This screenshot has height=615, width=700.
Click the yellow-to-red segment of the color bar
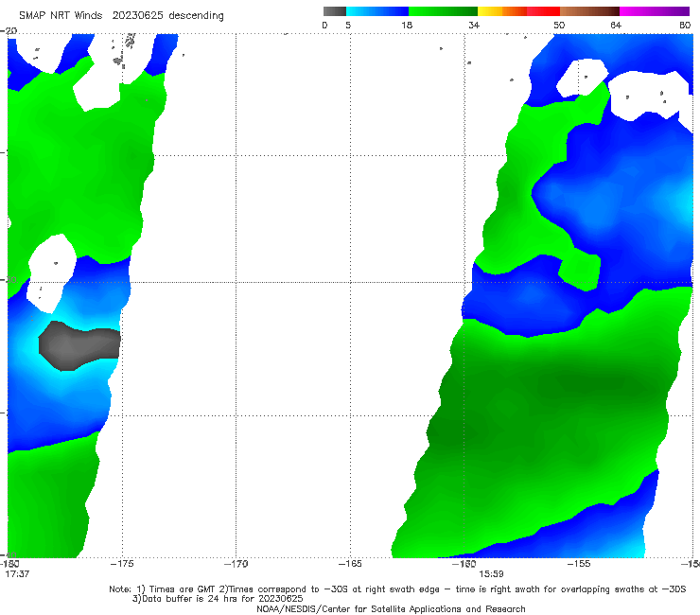(x=518, y=11)
